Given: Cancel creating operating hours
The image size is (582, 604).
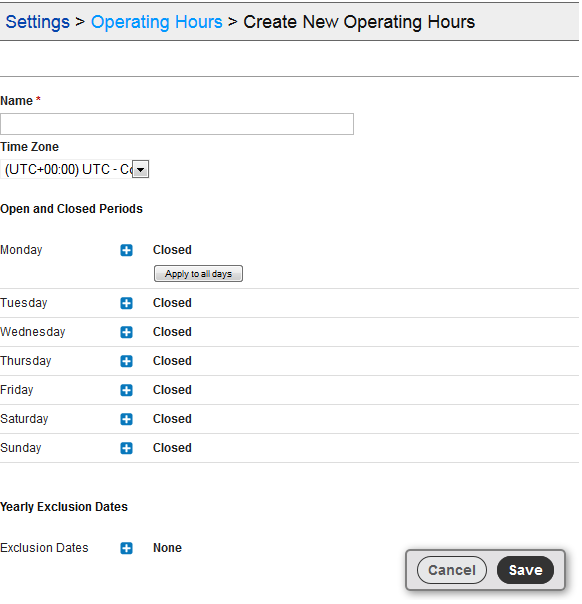Looking at the screenshot, I should (452, 570).
